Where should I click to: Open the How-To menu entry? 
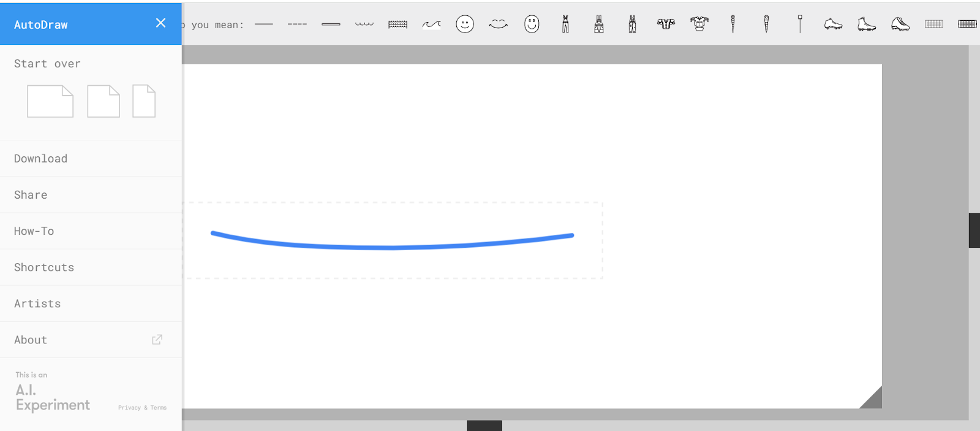click(34, 231)
